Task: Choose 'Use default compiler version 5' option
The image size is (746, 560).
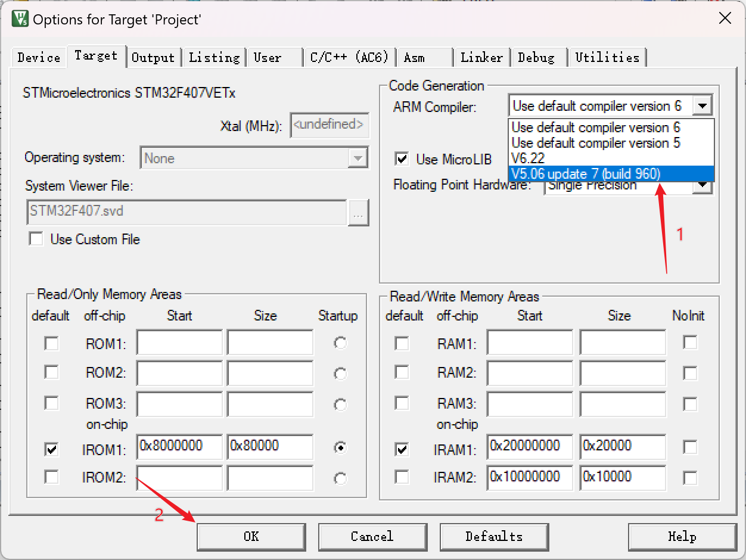Action: [611, 143]
